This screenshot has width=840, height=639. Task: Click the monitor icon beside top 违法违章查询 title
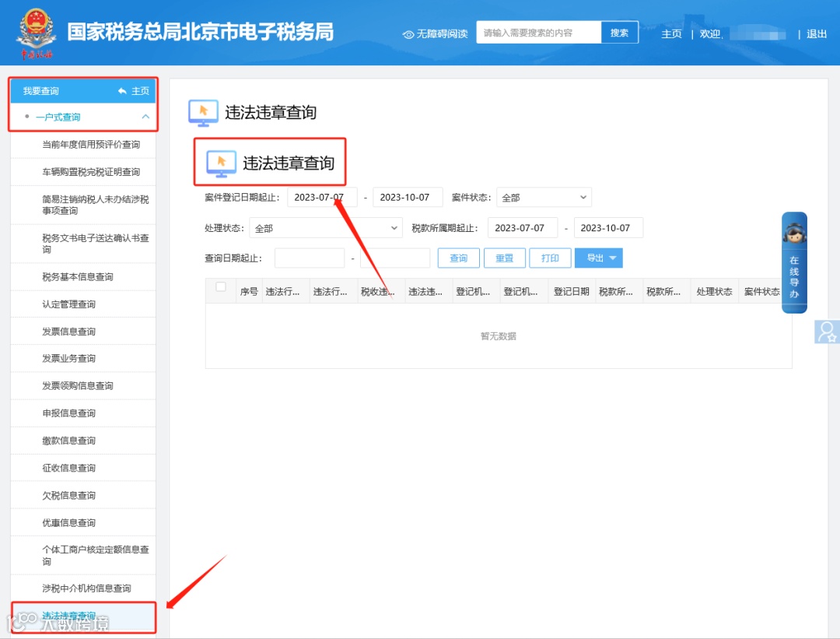tap(203, 113)
